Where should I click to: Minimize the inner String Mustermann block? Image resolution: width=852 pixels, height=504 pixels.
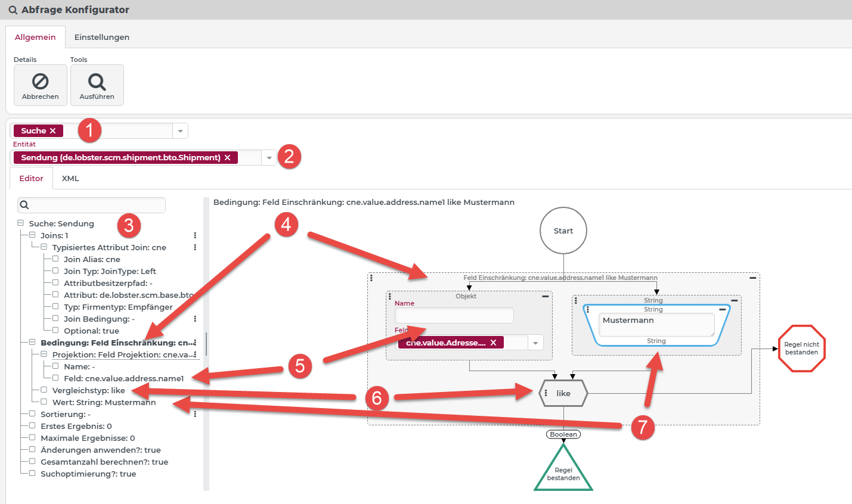point(722,309)
